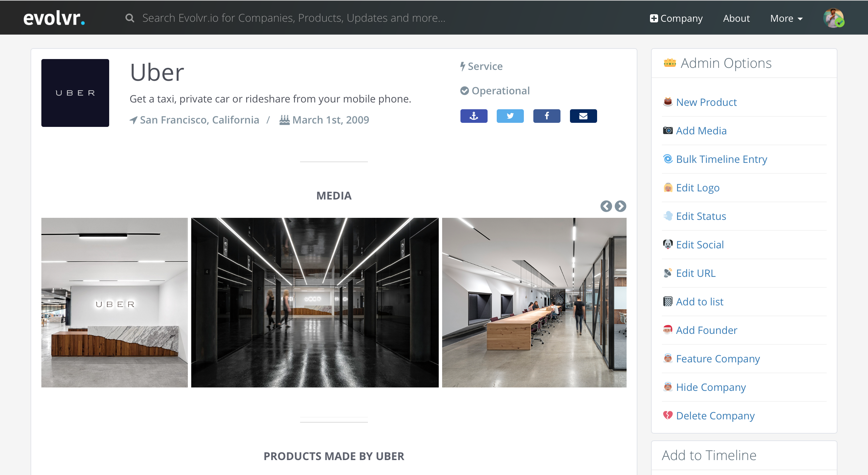This screenshot has width=868, height=475.
Task: Click the Facebook icon button
Action: [x=547, y=116]
